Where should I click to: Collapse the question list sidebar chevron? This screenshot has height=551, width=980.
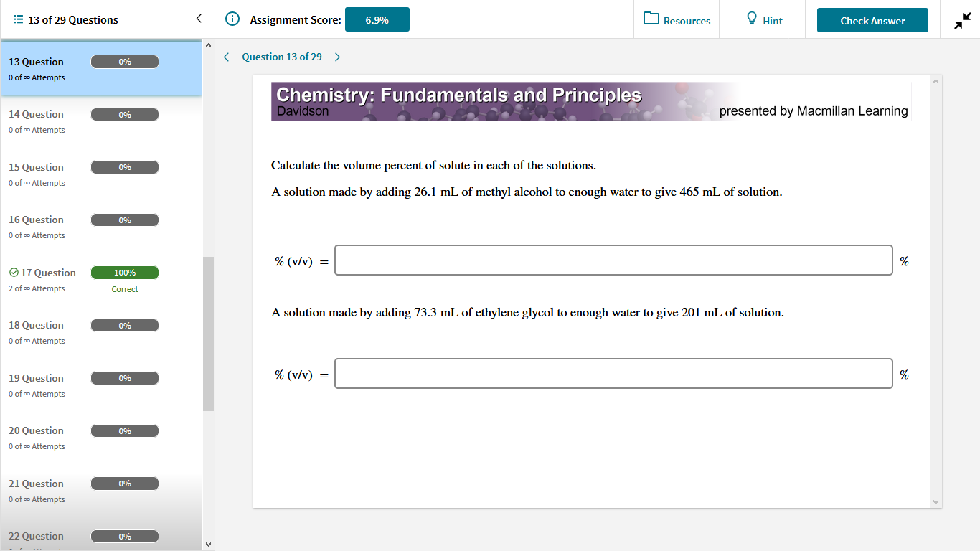tap(199, 19)
